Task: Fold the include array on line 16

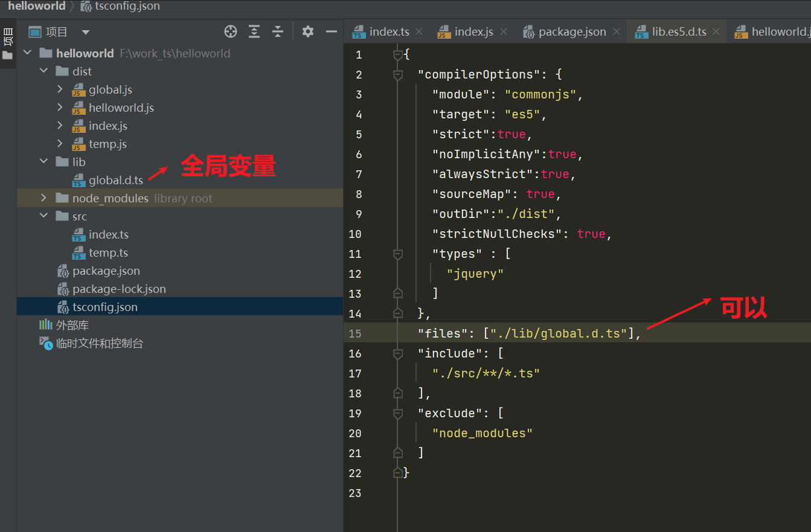Action: (397, 354)
